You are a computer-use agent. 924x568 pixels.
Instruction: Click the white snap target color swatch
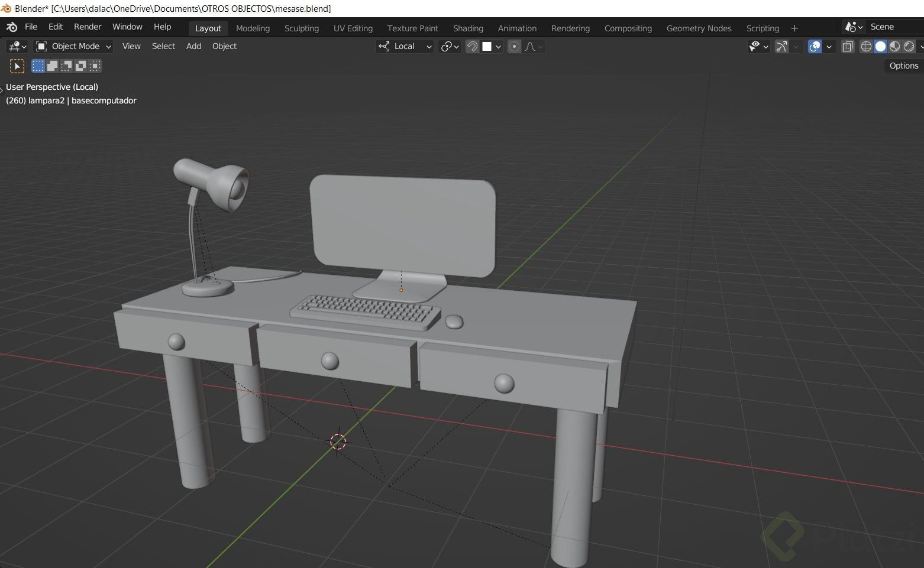click(489, 46)
